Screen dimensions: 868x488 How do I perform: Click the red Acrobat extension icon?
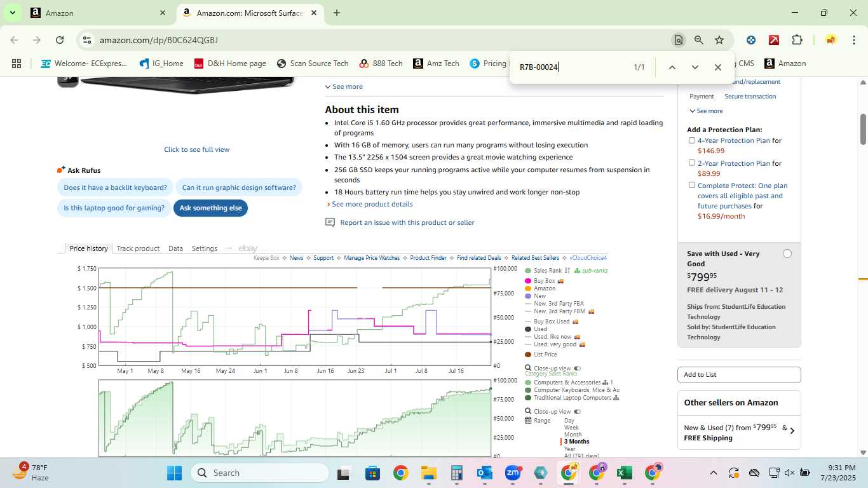(x=774, y=40)
